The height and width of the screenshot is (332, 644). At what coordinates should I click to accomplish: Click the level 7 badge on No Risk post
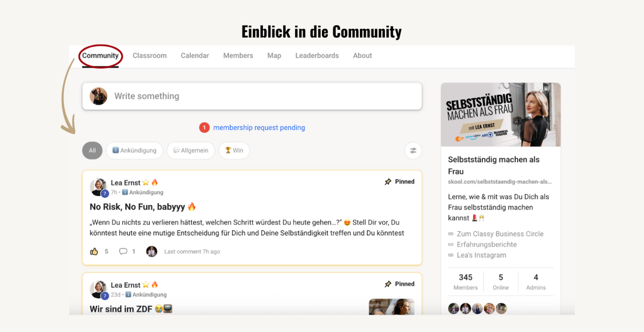coord(105,194)
